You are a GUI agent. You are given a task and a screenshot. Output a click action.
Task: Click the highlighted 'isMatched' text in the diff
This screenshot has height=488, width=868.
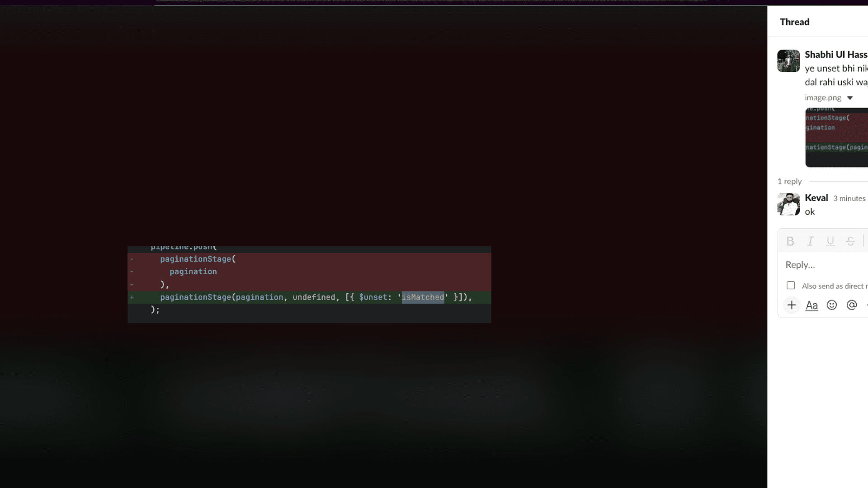tap(423, 297)
